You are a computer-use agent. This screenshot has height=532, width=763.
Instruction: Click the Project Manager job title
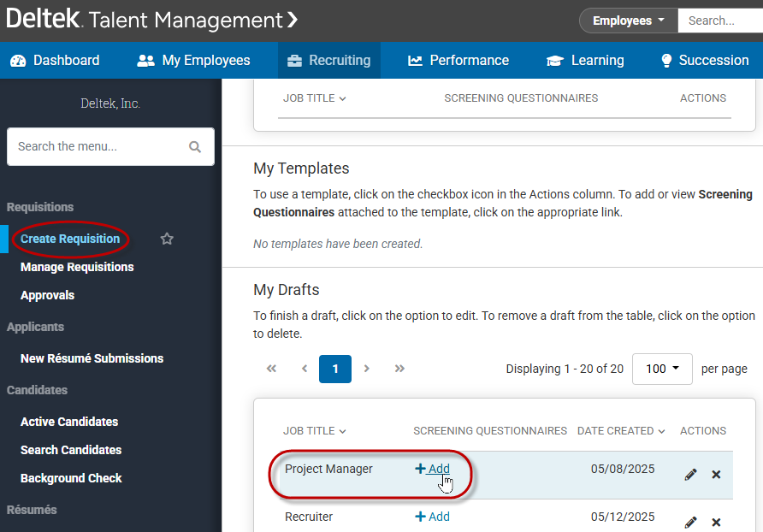click(328, 469)
